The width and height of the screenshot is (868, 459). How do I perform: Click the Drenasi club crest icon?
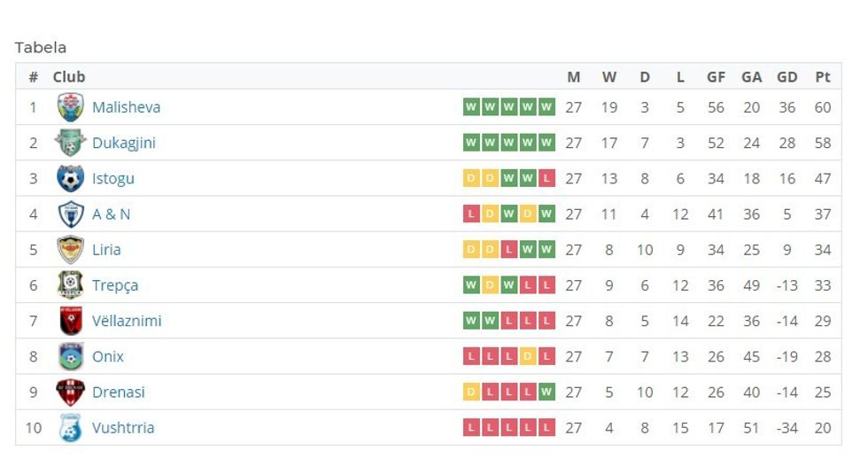[x=70, y=392]
